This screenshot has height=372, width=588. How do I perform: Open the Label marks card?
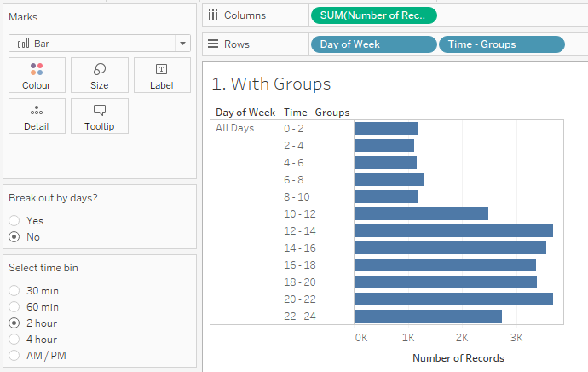[x=162, y=75]
